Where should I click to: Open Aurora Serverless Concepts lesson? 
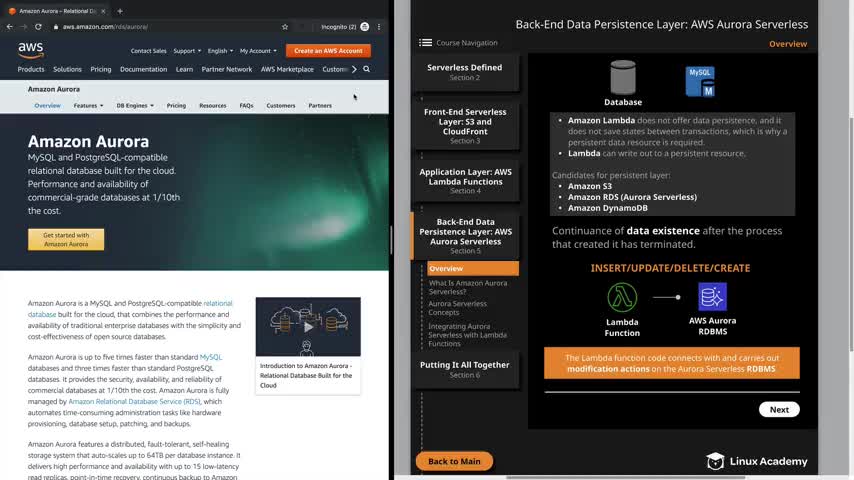[458, 308]
